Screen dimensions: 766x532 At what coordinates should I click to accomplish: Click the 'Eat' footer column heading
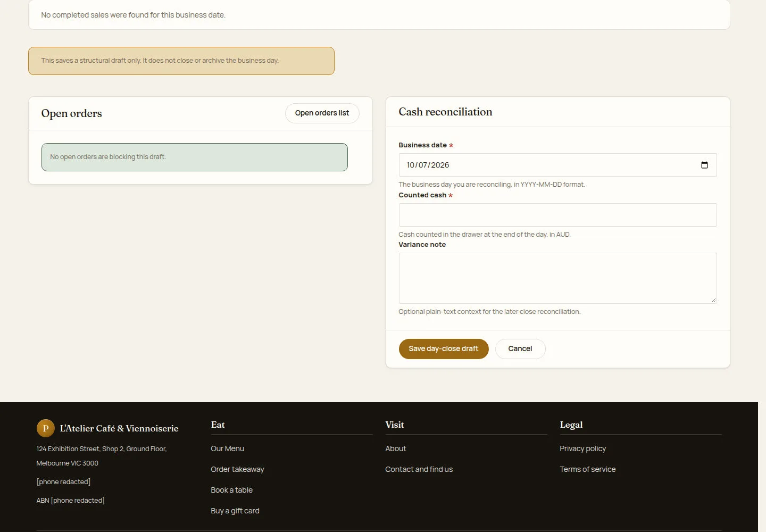(x=218, y=425)
